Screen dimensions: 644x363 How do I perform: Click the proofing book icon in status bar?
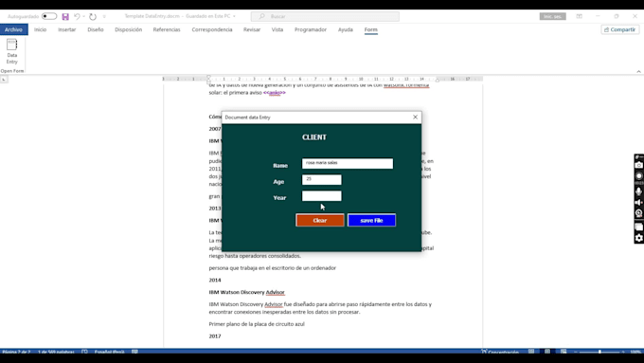click(x=84, y=352)
